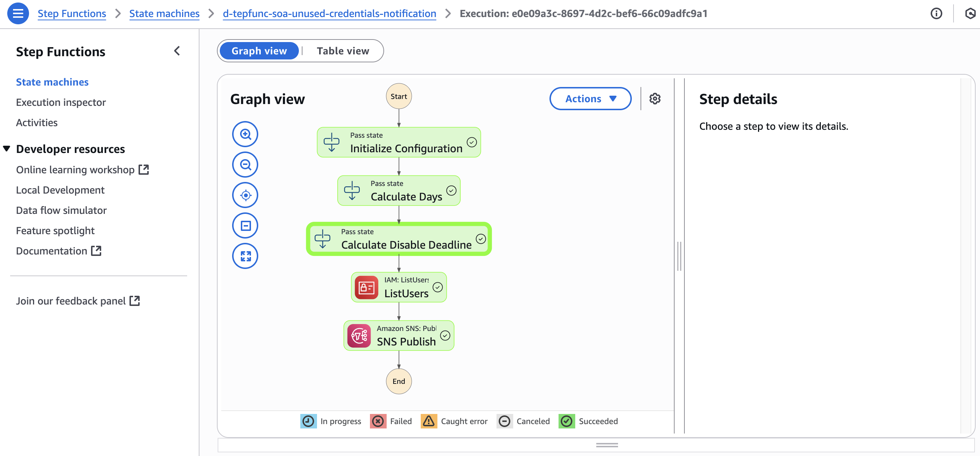Click the fit-to-screen fullscreen graph icon
980x456 pixels.
click(x=245, y=256)
